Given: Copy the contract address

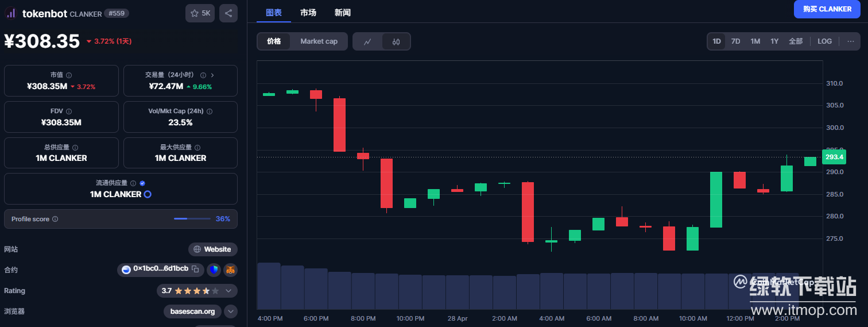Looking at the screenshot, I should [x=195, y=269].
